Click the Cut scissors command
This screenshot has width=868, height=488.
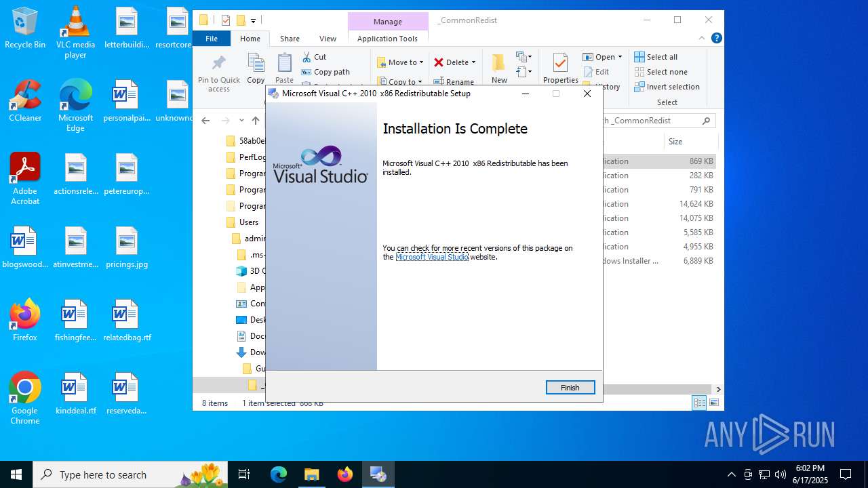point(314,57)
